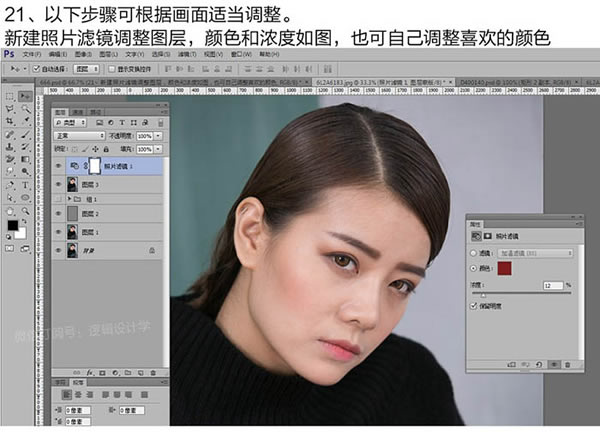Lock layer position icon
600x432 pixels.
click(x=95, y=149)
